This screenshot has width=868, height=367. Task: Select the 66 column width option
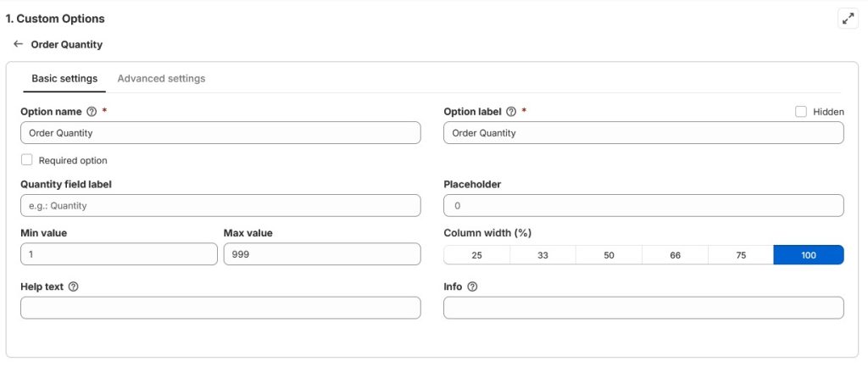click(x=675, y=255)
